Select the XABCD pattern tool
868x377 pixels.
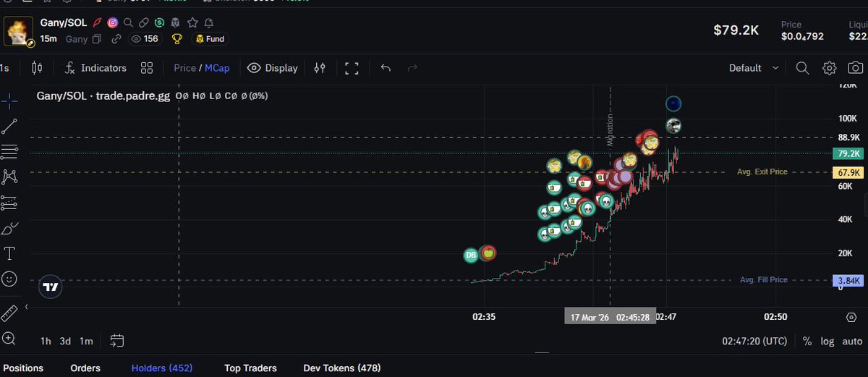pos(9,177)
